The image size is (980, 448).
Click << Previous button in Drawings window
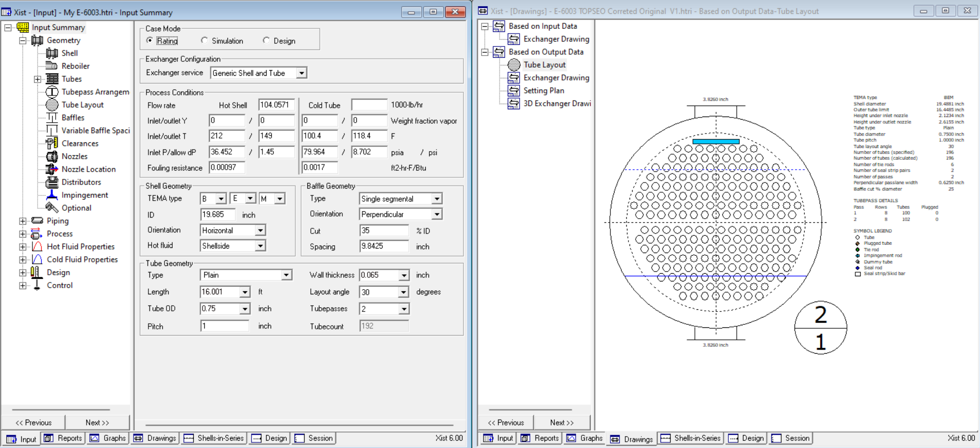[506, 422]
